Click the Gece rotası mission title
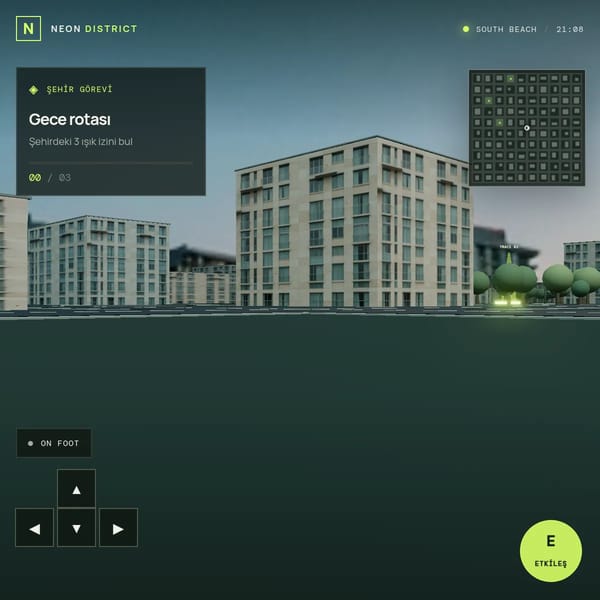The height and width of the screenshot is (600, 600). click(x=70, y=119)
